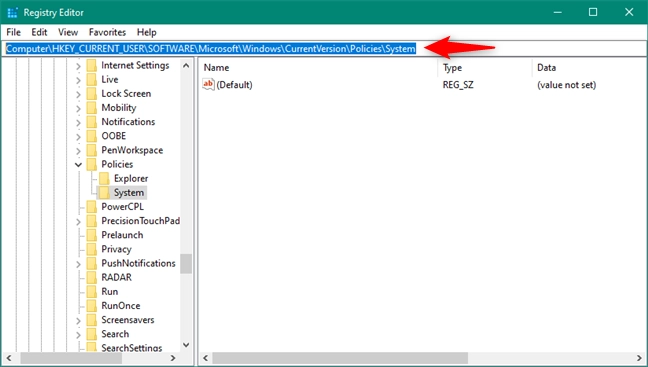Select the System key label
This screenshot has width=648, height=367.
tap(129, 193)
